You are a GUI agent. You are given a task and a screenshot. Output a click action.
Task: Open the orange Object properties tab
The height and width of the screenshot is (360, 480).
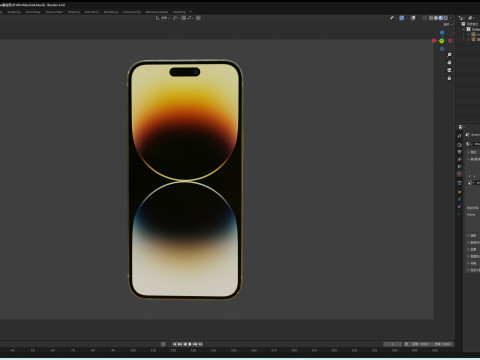[x=459, y=192]
